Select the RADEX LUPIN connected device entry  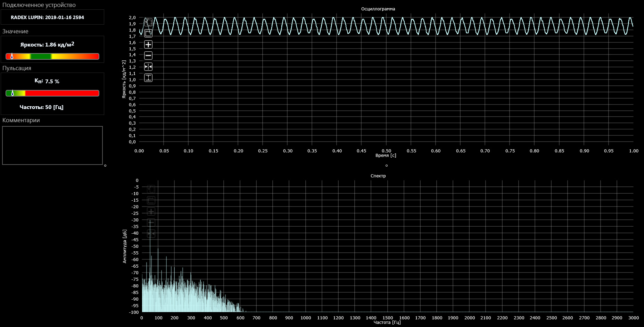[48, 17]
